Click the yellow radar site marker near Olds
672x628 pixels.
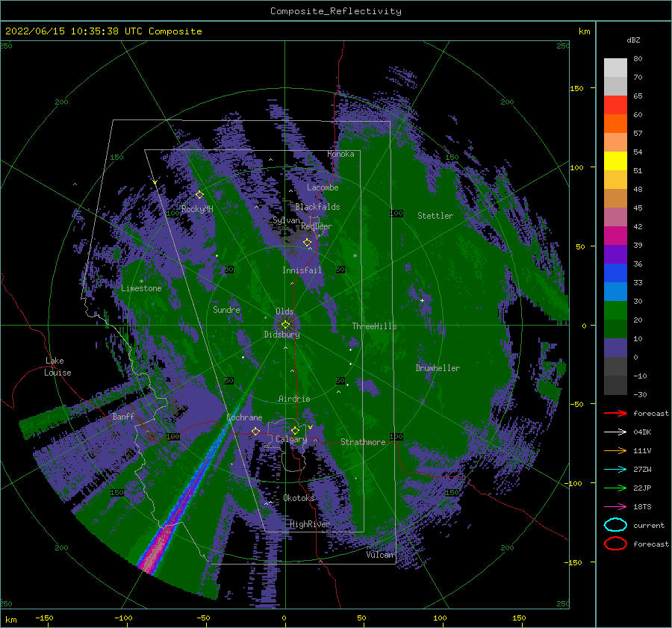click(285, 325)
